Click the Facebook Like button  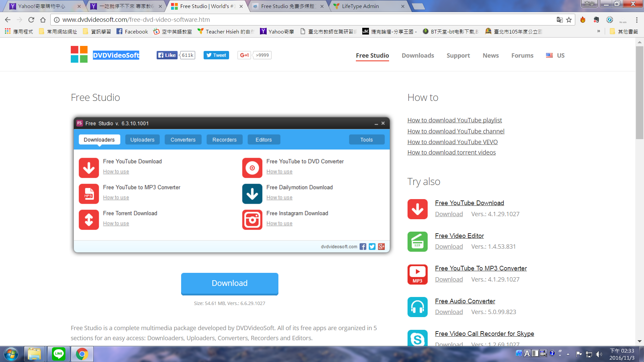point(167,55)
